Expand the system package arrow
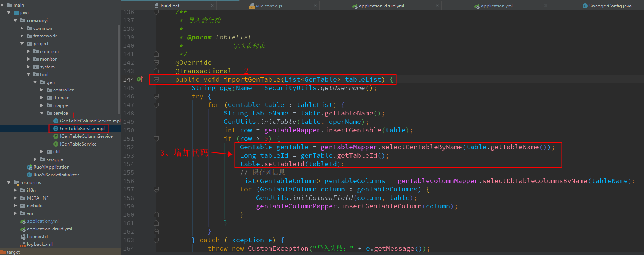 click(29, 67)
